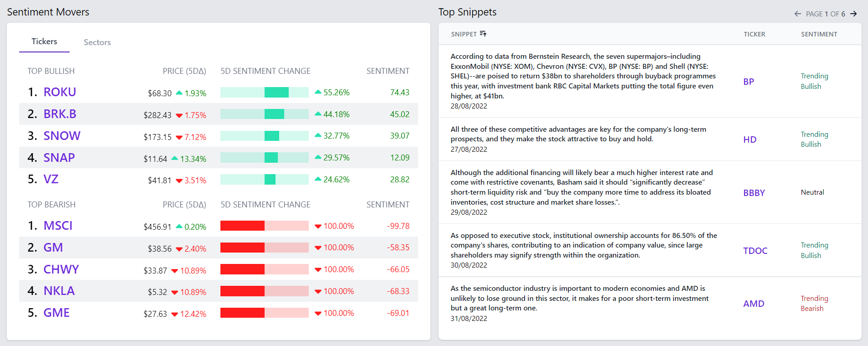Go to previous snippets page arrow

coord(798,14)
